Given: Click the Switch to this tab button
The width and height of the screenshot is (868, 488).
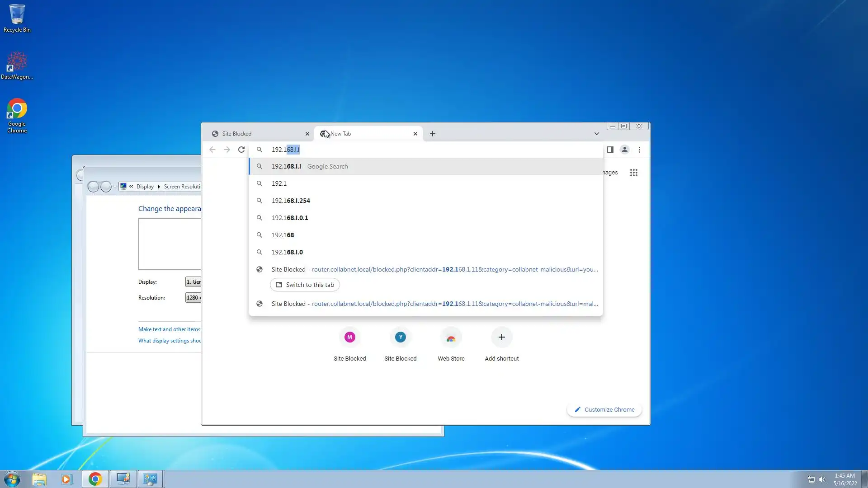Looking at the screenshot, I should (305, 285).
